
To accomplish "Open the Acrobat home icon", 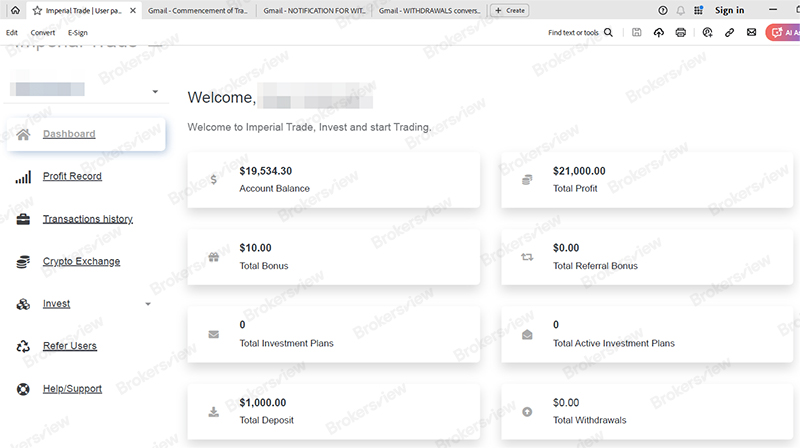I will tap(15, 10).
